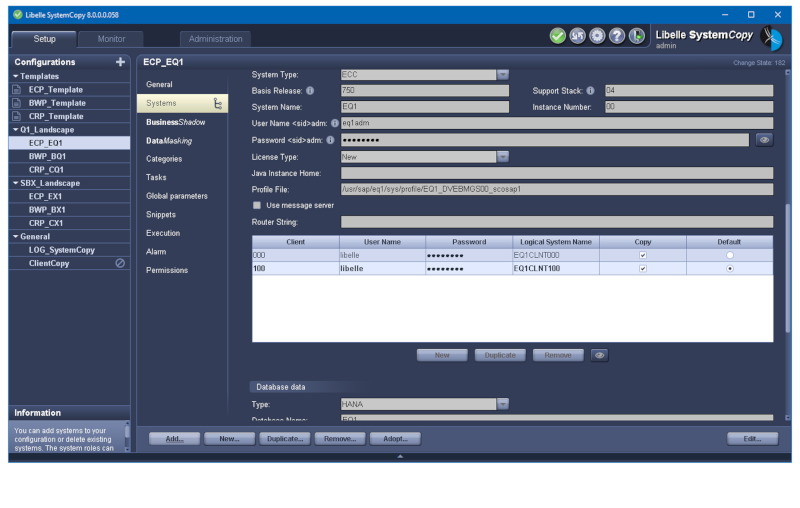The image size is (800, 508).
Task: Open the System Type dropdown
Action: (503, 74)
